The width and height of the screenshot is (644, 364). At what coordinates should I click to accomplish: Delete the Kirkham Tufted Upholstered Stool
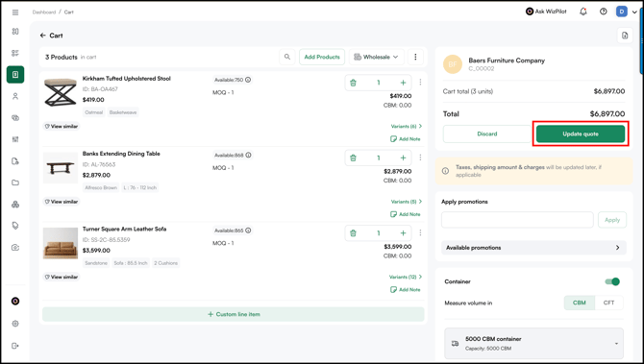click(353, 83)
